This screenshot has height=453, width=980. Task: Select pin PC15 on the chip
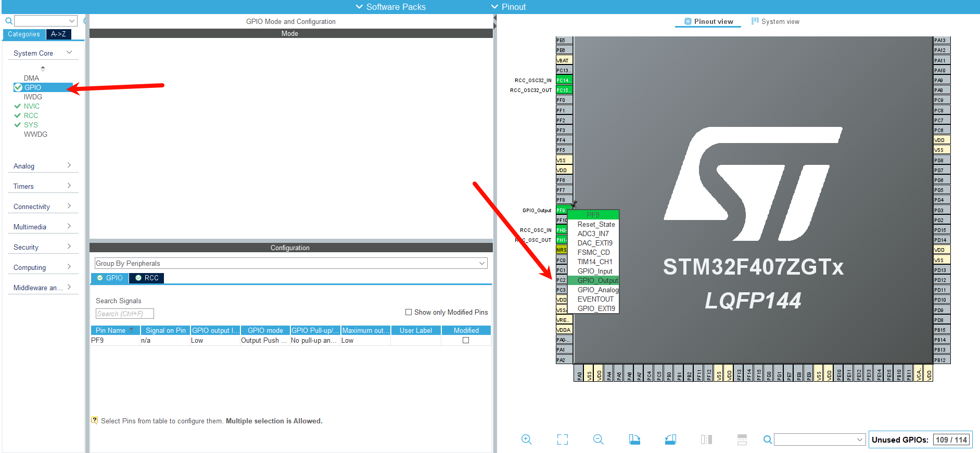(x=564, y=90)
